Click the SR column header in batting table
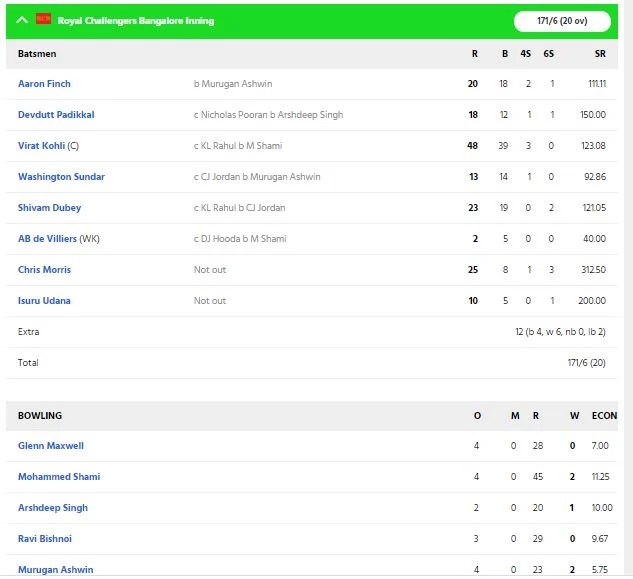This screenshot has height=579, width=633. click(600, 54)
